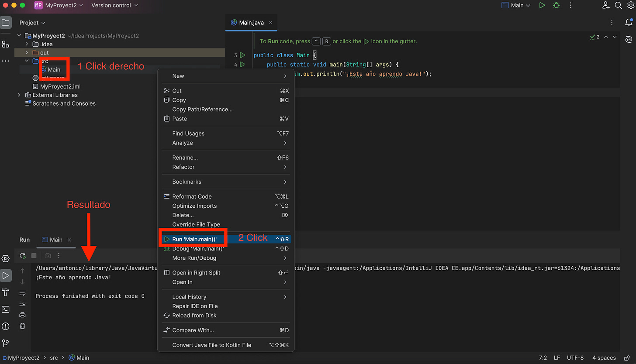This screenshot has height=364, width=636.
Task: Click LF line separator in status bar
Action: pyautogui.click(x=557, y=357)
